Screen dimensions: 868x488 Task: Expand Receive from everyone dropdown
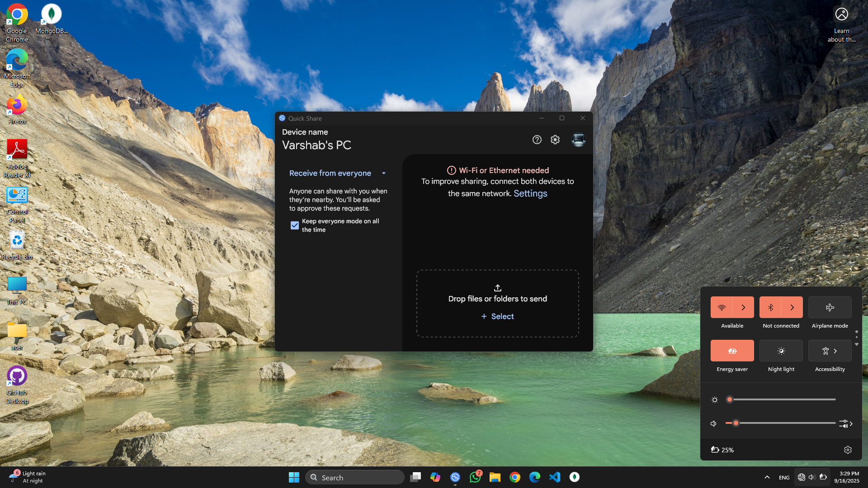click(x=383, y=173)
